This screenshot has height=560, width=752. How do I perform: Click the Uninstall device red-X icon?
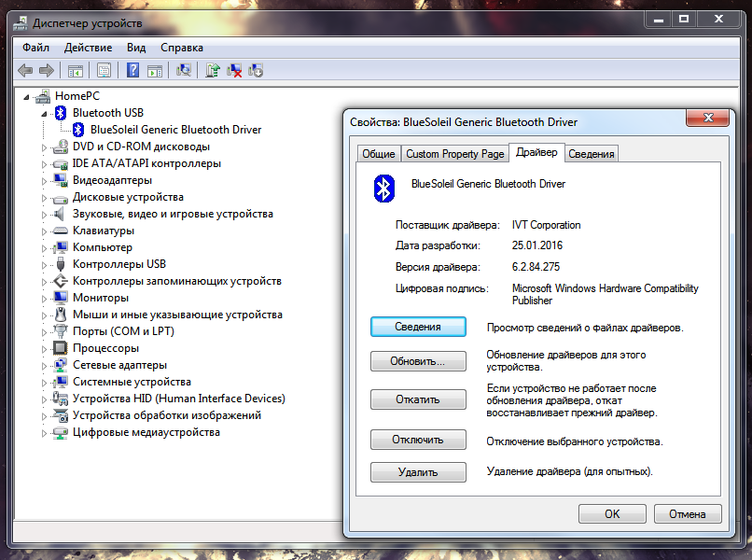234,70
